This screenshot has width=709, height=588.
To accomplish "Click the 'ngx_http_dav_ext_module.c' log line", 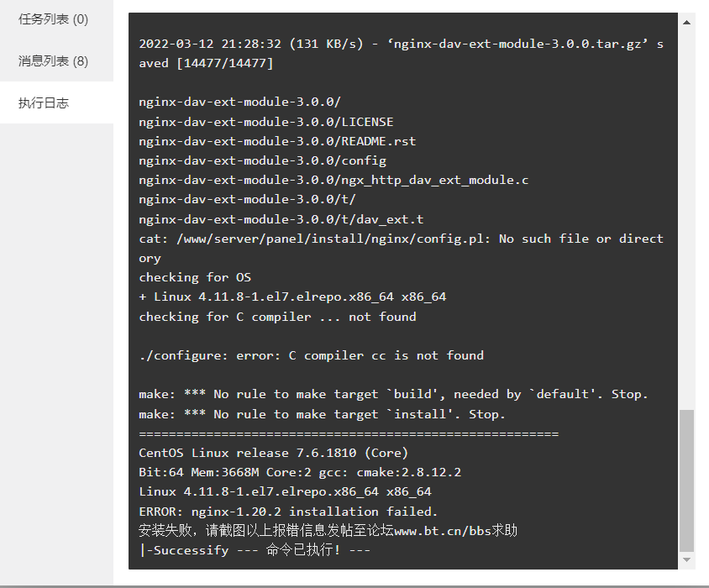I will coord(333,180).
